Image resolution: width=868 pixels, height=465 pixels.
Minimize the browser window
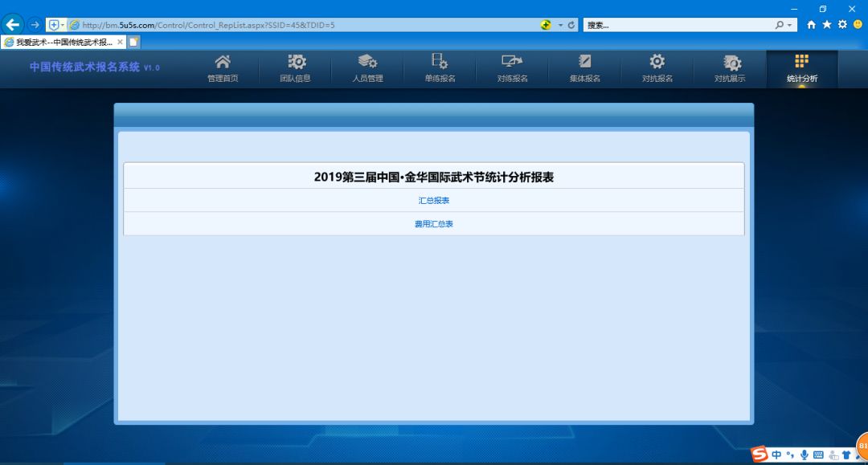point(794,9)
